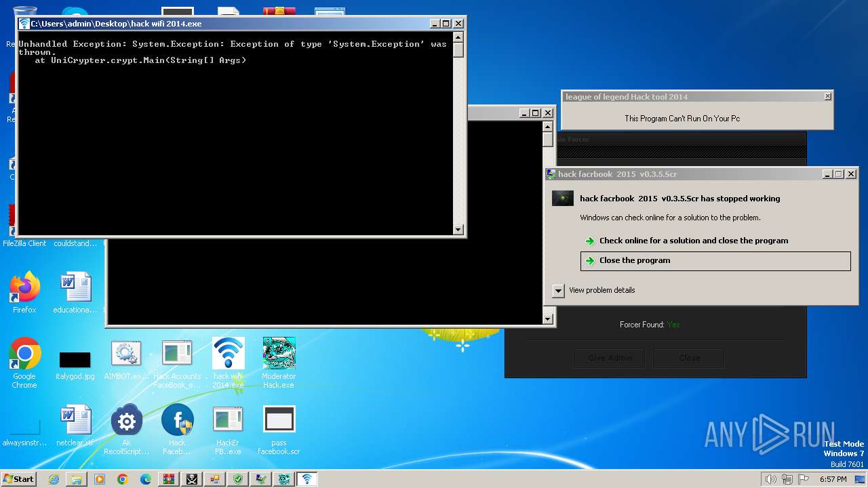Click Give Admin button in dark window
Viewport: 868px width, 488px height.
610,359
